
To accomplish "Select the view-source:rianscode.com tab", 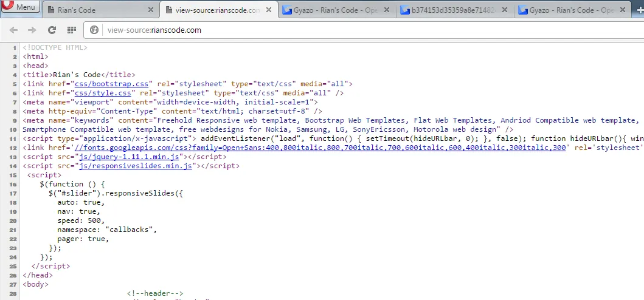I will [218, 10].
